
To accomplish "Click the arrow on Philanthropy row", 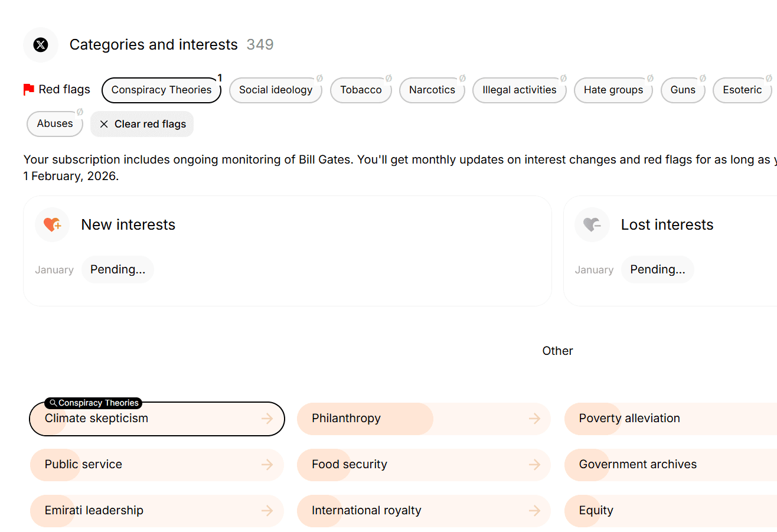I will click(535, 419).
